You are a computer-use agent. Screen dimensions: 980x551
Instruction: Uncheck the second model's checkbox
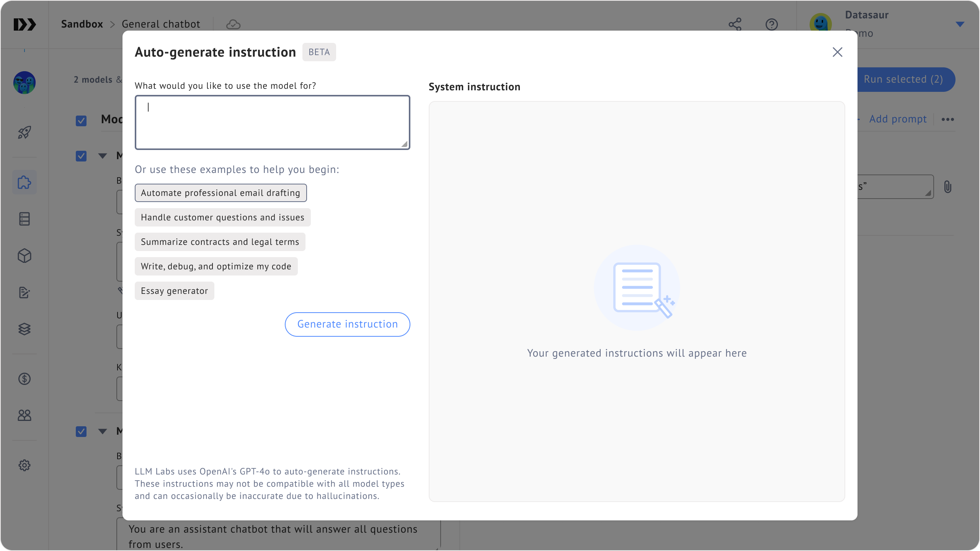click(x=81, y=432)
